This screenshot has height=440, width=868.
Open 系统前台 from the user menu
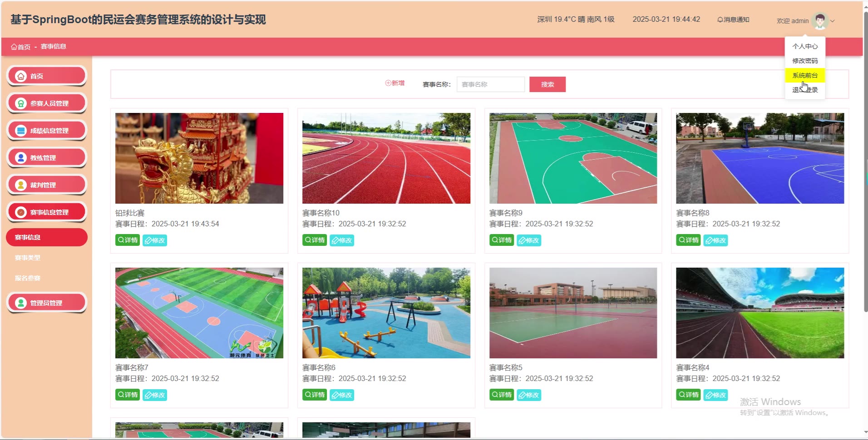pyautogui.click(x=805, y=75)
